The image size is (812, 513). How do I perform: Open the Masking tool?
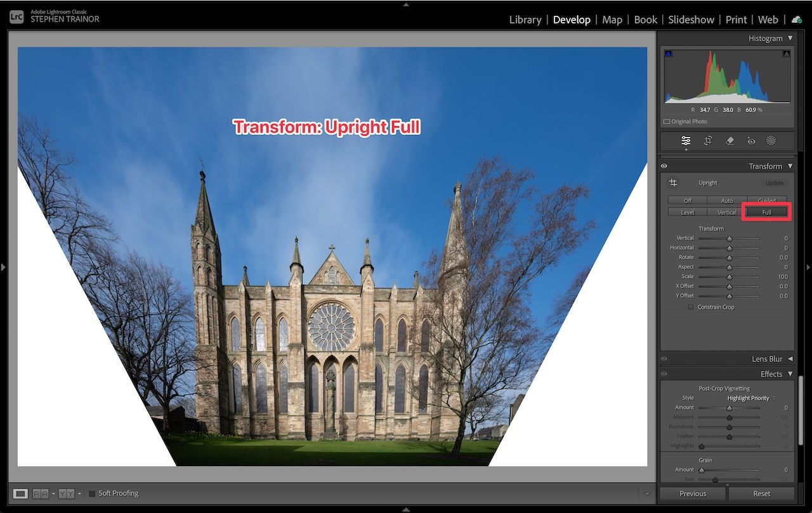coord(771,141)
